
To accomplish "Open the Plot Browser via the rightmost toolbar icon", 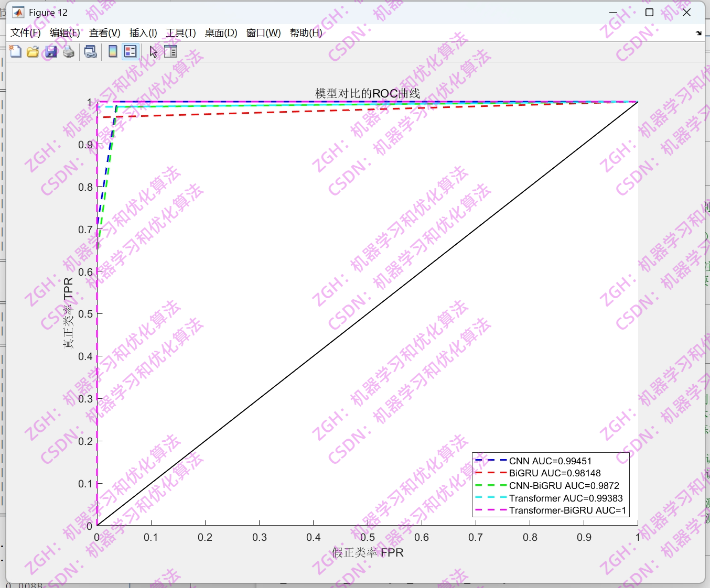I will point(170,51).
